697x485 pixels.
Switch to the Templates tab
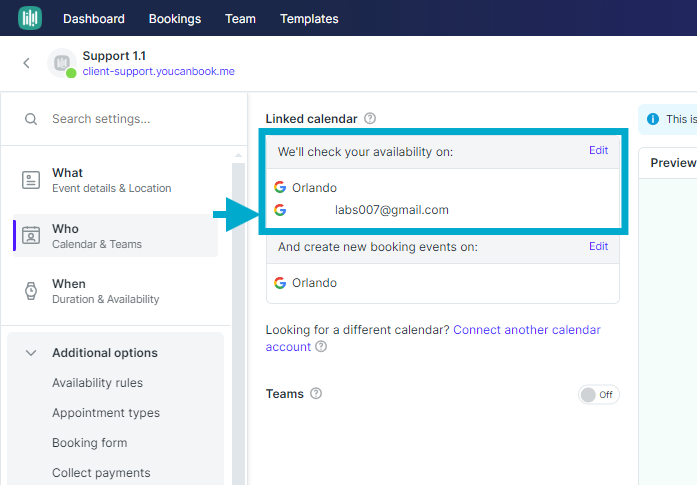[309, 19]
